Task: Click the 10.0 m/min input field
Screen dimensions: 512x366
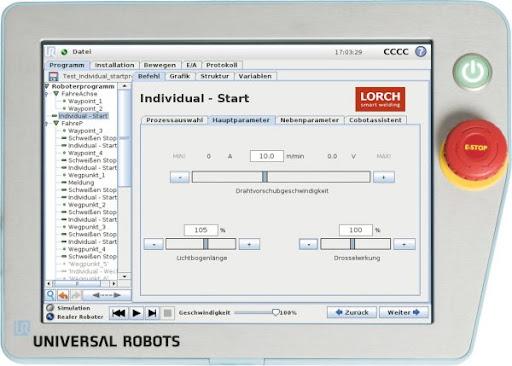Action: pos(267,156)
